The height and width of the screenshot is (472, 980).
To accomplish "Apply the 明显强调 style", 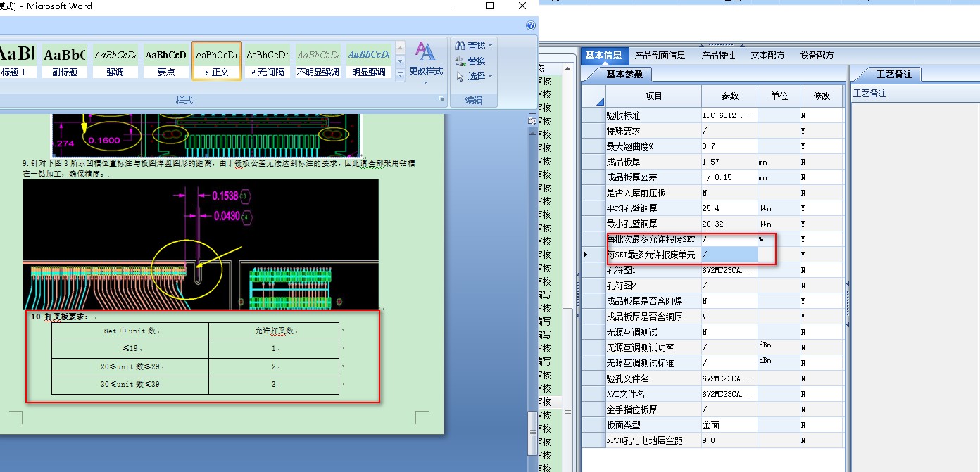I will 369,60.
